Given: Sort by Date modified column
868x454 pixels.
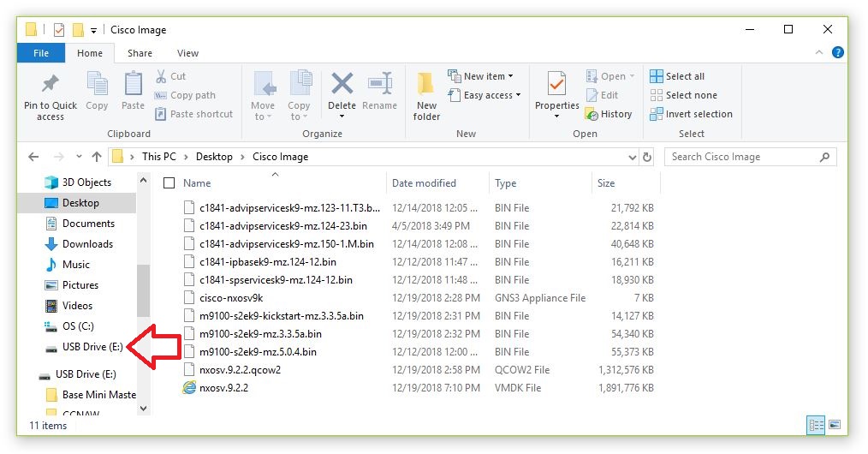Looking at the screenshot, I should (424, 183).
